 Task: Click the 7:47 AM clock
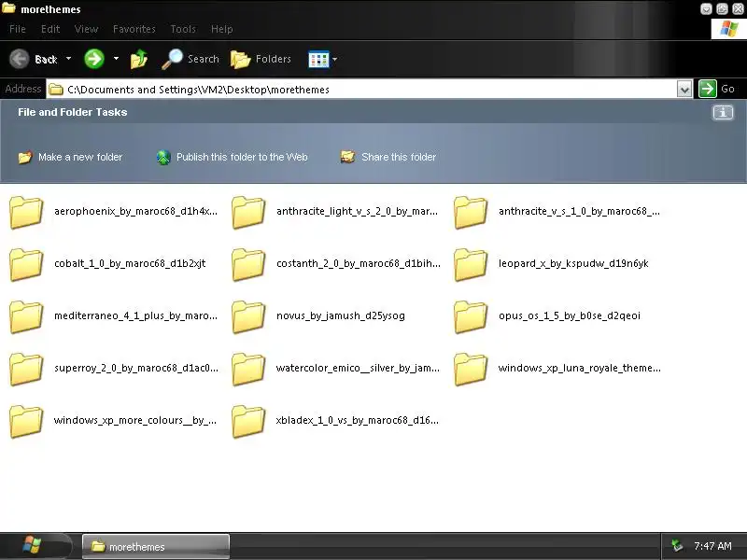point(712,546)
